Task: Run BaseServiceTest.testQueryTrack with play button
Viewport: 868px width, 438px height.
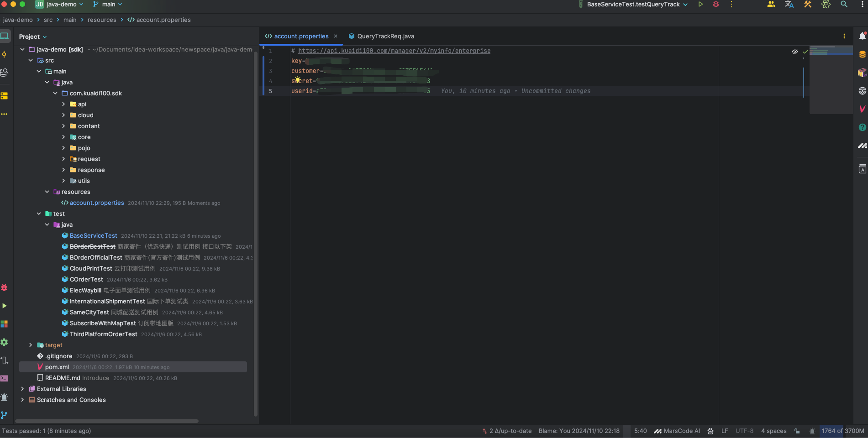Action: click(x=700, y=4)
